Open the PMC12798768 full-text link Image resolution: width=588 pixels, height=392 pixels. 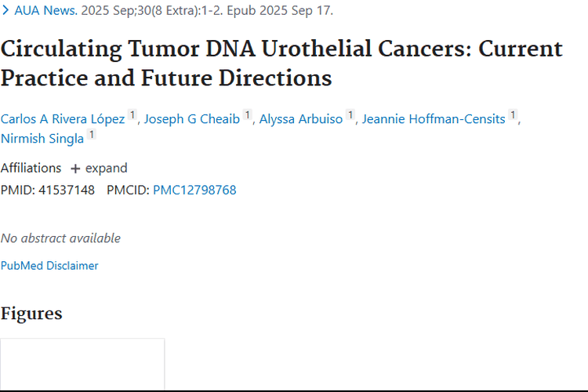(194, 190)
